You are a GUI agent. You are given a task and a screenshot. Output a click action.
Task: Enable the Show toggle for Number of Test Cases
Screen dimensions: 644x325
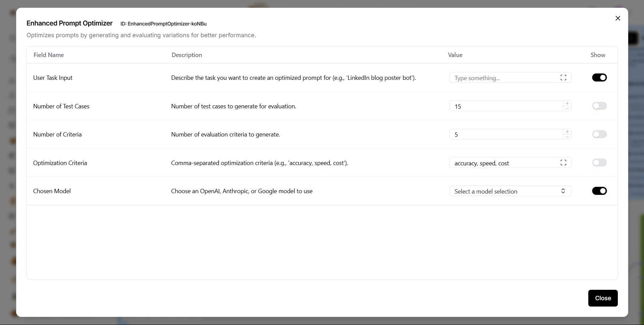pyautogui.click(x=600, y=106)
